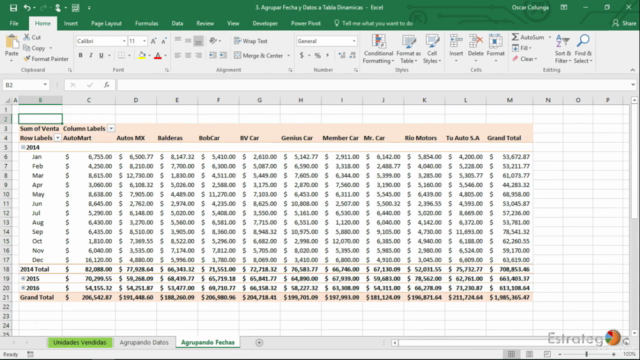Select Align Right
The height and width of the screenshot is (360, 640).
(198, 56)
